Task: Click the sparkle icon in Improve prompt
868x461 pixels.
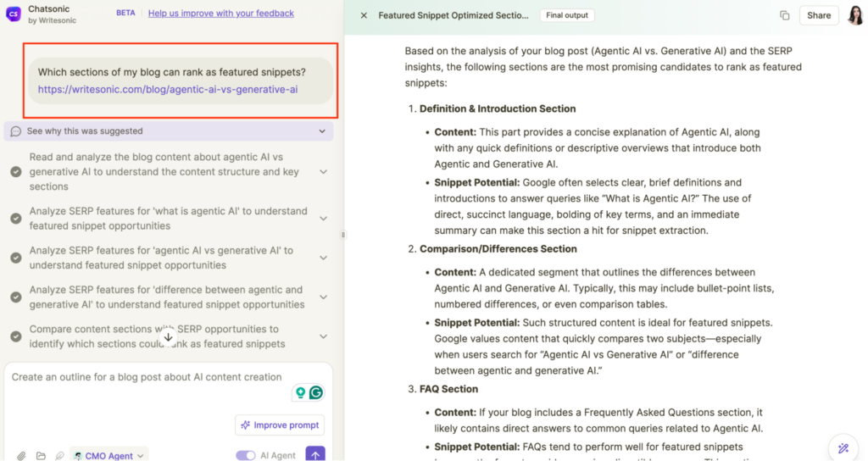Action: [x=245, y=425]
